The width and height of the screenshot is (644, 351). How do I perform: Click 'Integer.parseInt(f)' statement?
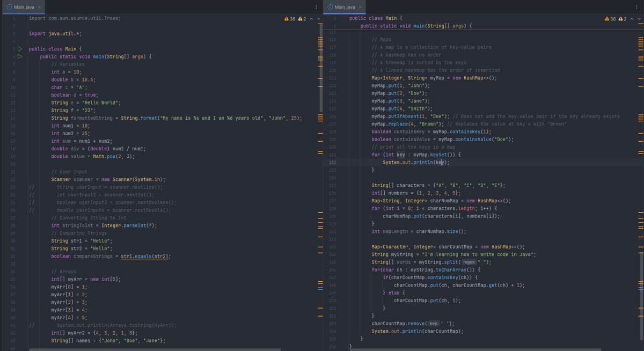click(x=104, y=225)
